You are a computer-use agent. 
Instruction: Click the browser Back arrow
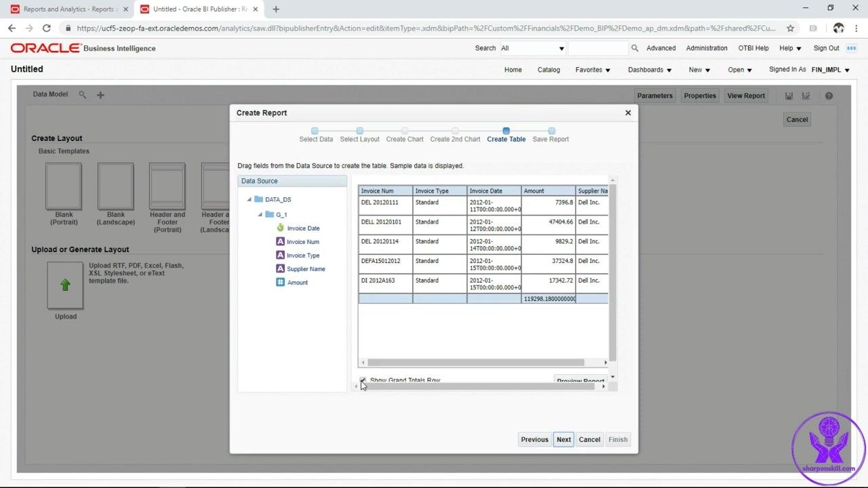click(12, 28)
